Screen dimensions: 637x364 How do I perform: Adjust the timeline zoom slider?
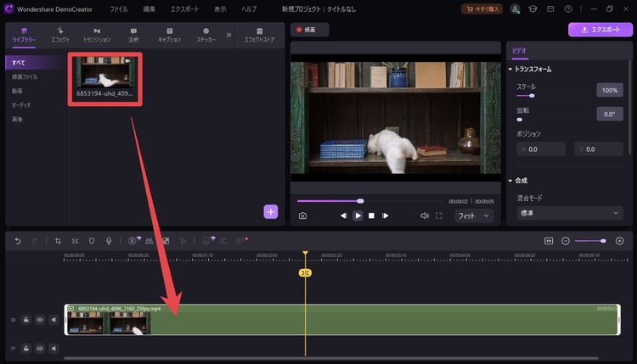pos(590,241)
